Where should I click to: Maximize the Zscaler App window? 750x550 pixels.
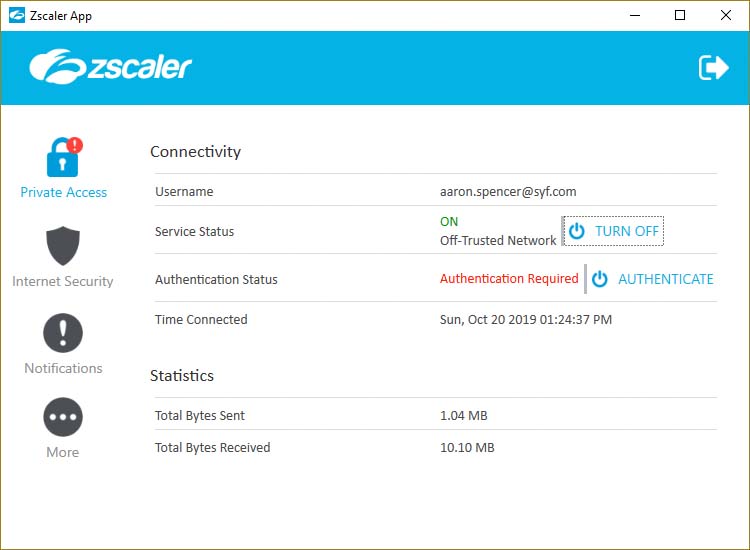coord(680,15)
